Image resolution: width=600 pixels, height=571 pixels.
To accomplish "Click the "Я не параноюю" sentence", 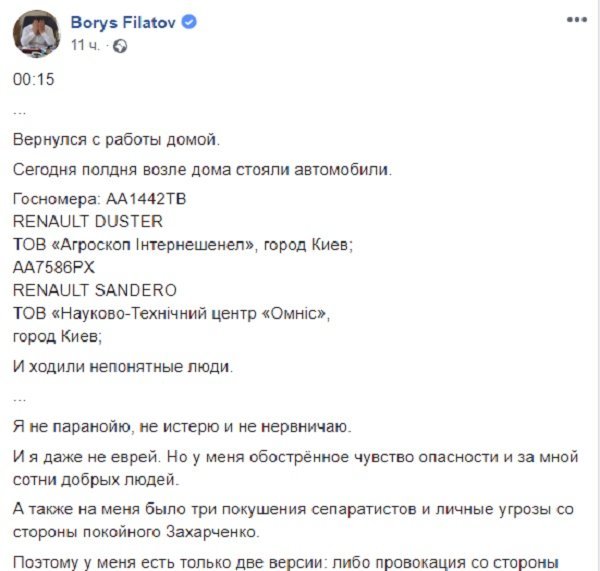I will [x=182, y=427].
